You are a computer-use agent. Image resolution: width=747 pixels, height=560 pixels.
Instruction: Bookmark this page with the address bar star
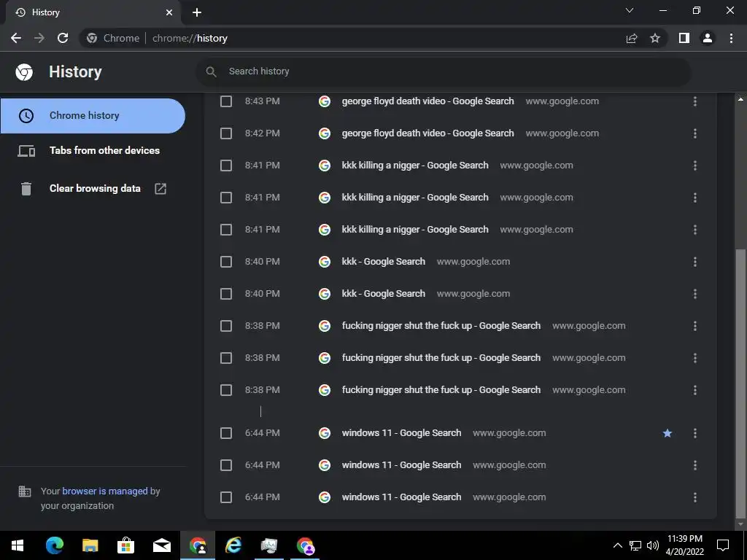coord(655,38)
